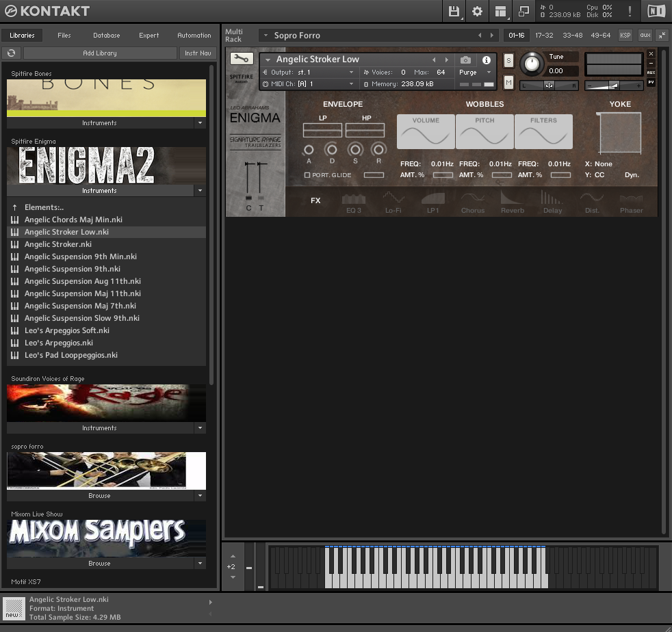Viewport: 672px width, 632px height.
Task: Click Instruments button under Voices of Rage
Action: 100,428
